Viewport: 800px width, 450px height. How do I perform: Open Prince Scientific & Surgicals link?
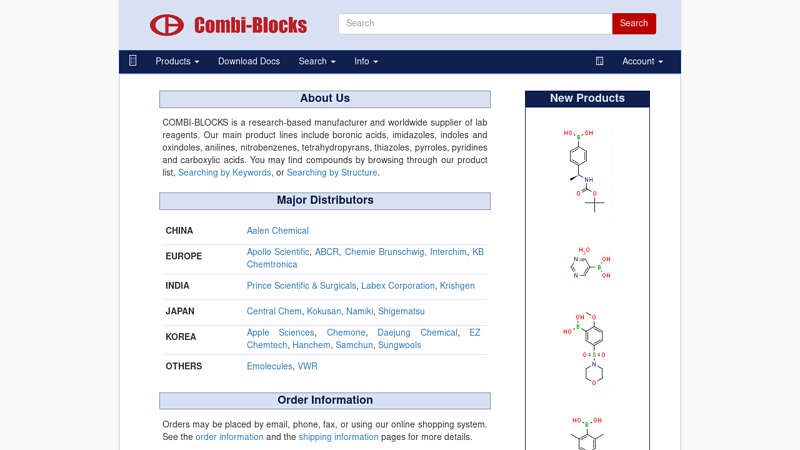301,286
